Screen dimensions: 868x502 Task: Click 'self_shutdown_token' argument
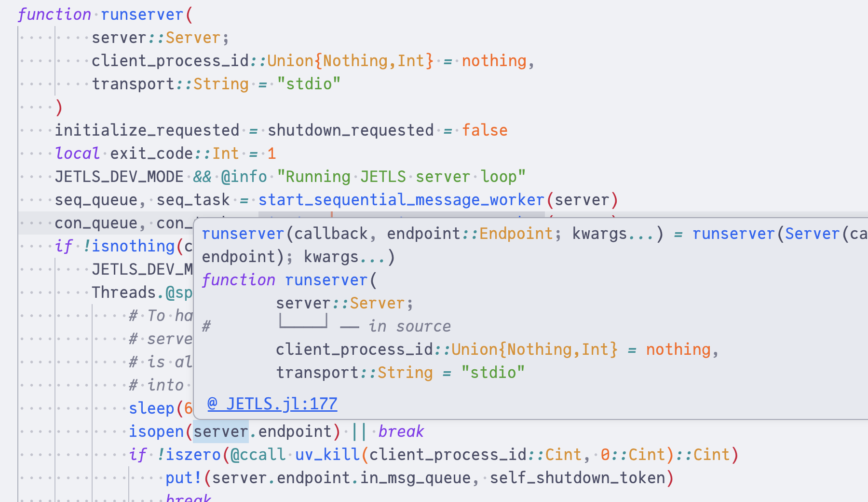pos(578,478)
